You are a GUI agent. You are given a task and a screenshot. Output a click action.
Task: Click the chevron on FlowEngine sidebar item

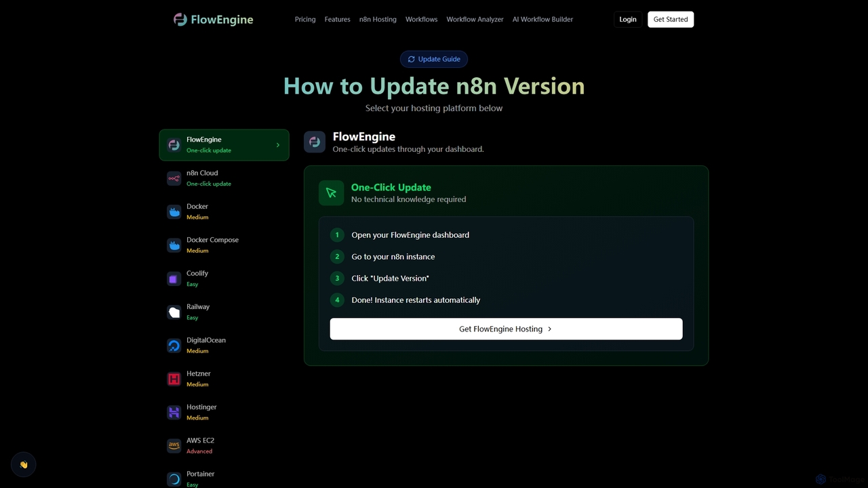coord(278,145)
